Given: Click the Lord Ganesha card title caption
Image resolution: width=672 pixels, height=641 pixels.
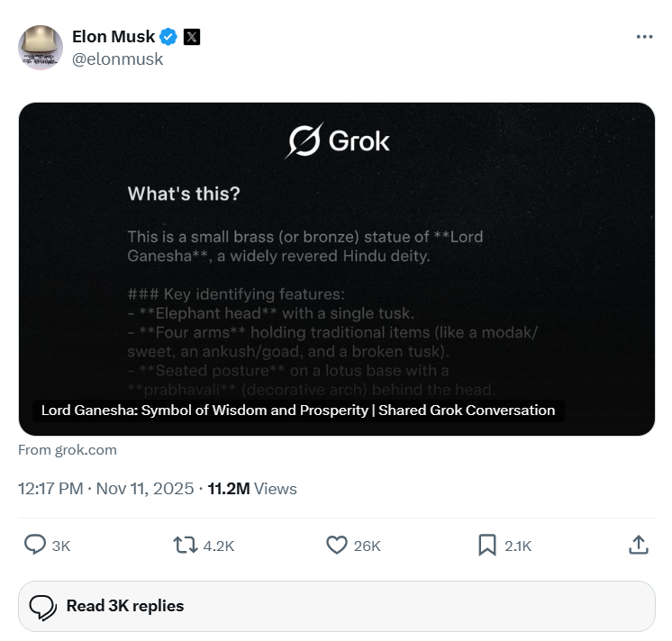Looking at the screenshot, I should 298,411.
